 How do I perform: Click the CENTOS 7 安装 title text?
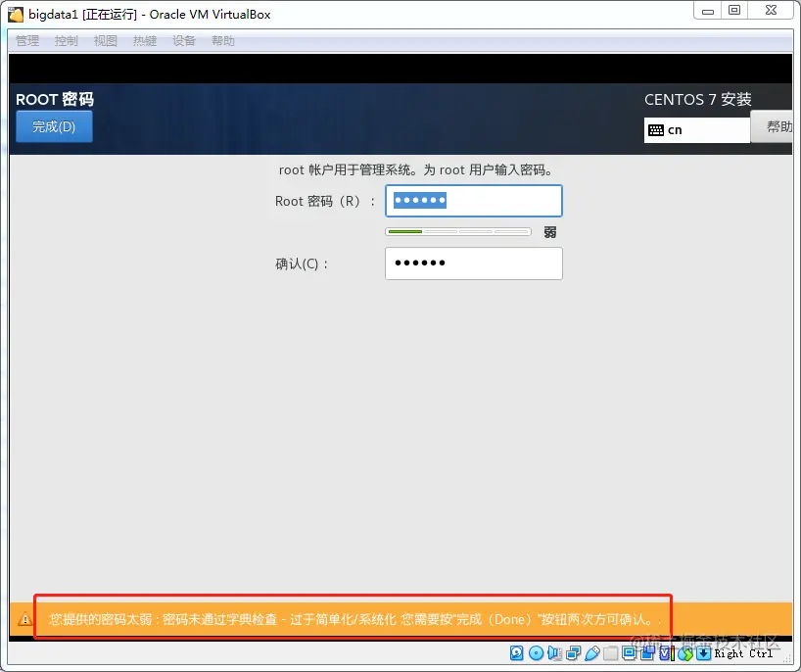point(698,99)
